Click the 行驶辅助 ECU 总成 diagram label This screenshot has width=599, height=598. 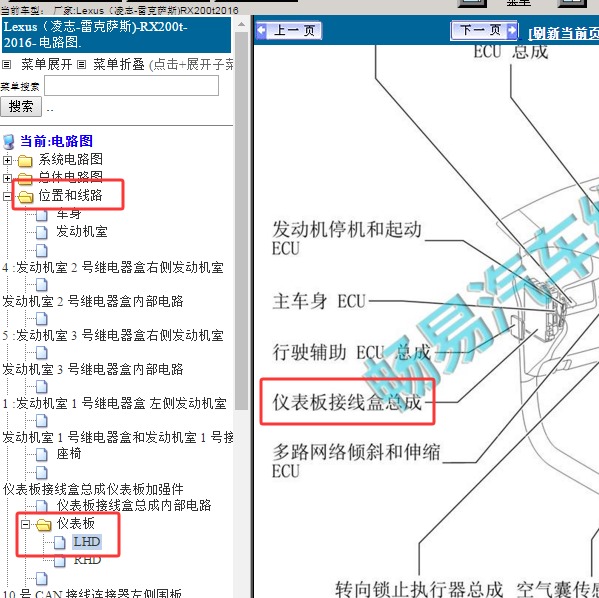[x=352, y=352]
